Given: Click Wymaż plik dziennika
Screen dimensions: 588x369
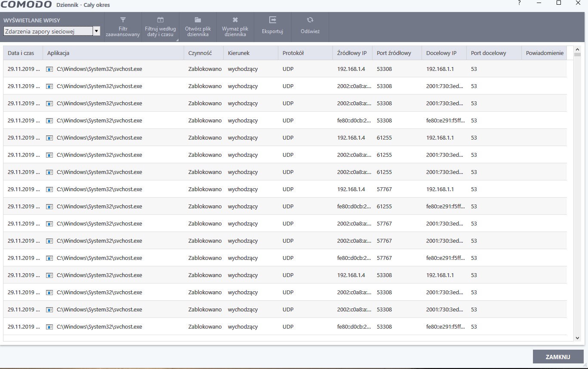Looking at the screenshot, I should [x=235, y=27].
